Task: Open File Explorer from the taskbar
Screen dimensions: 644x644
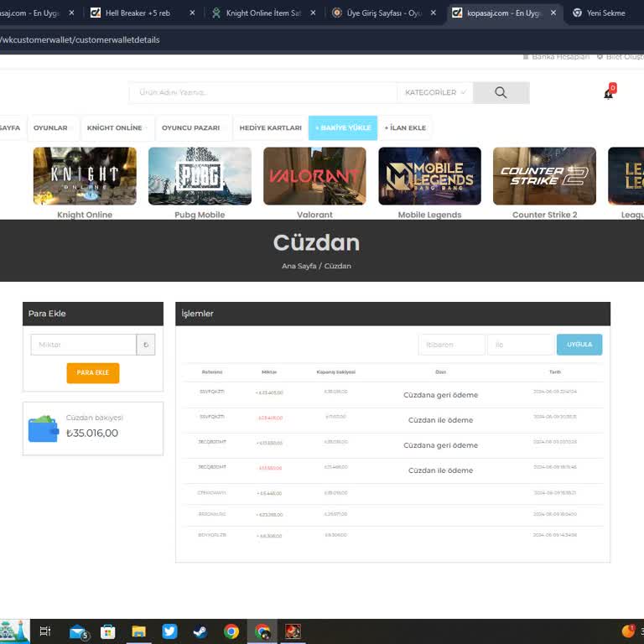Action: [x=139, y=631]
